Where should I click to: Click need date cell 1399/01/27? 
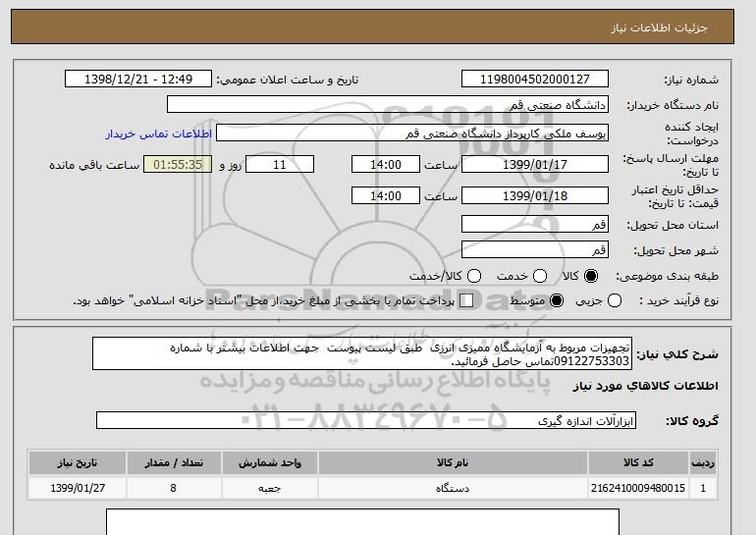(x=78, y=488)
